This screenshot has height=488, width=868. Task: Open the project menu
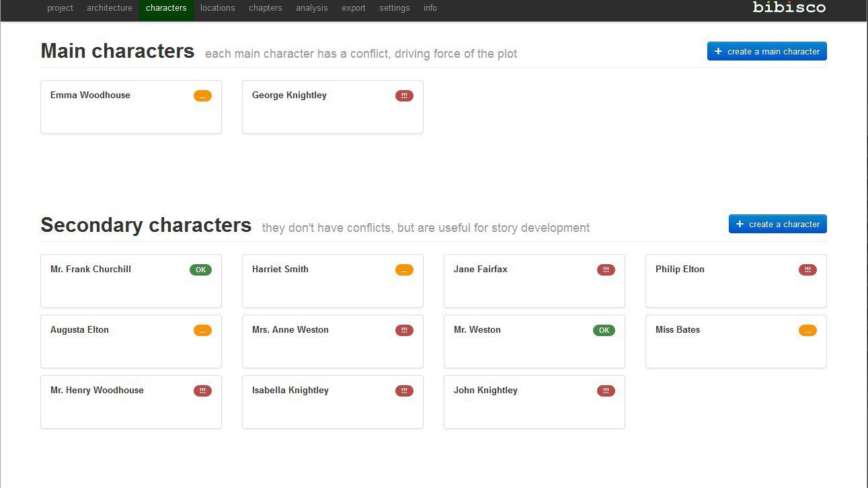tap(60, 8)
